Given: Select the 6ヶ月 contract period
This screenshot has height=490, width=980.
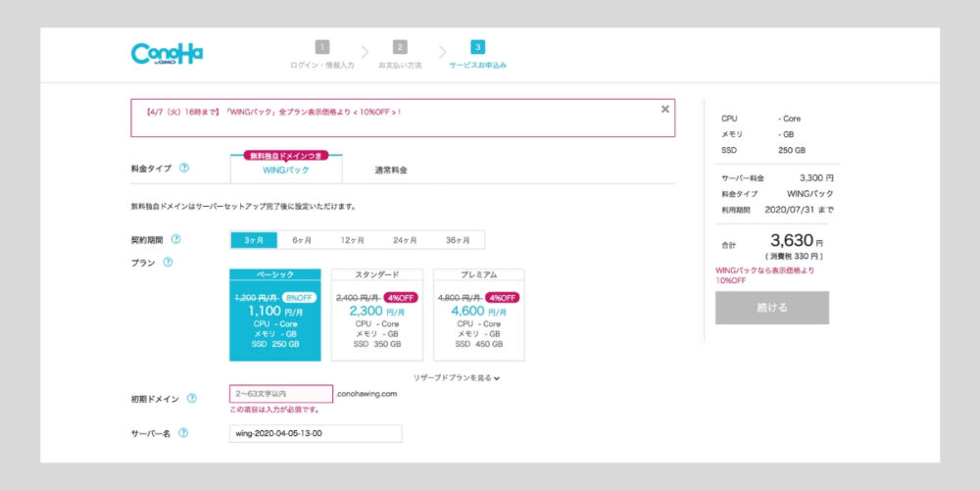Looking at the screenshot, I should click(302, 240).
